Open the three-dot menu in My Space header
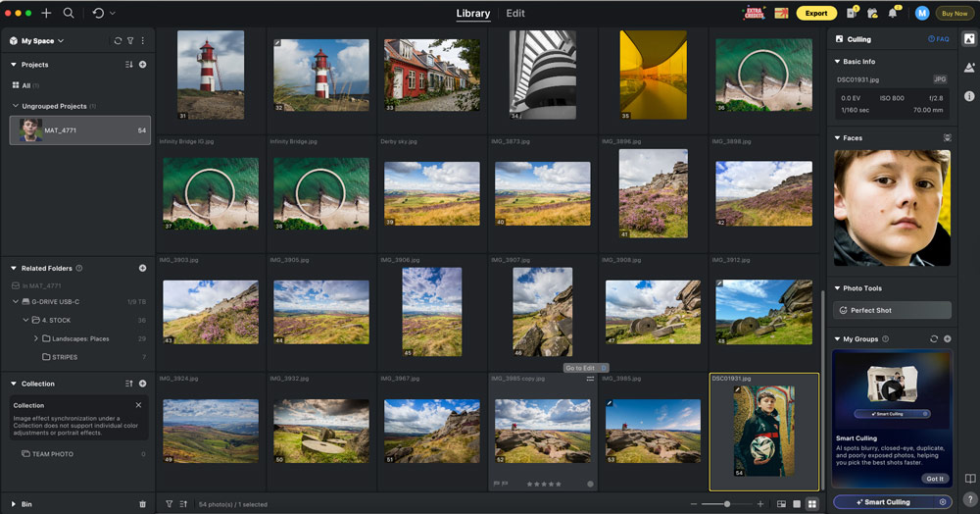980x514 pixels. tap(142, 40)
